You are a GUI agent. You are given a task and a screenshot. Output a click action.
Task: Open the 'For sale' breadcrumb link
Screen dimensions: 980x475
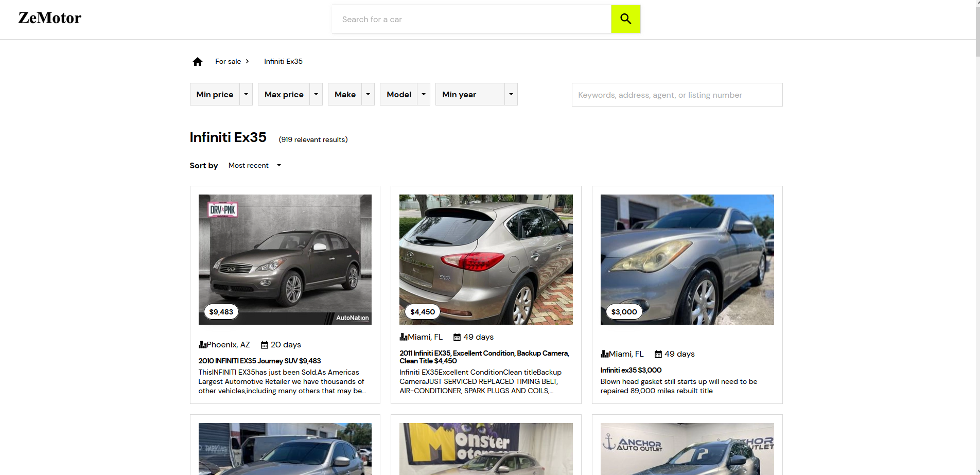click(x=228, y=61)
